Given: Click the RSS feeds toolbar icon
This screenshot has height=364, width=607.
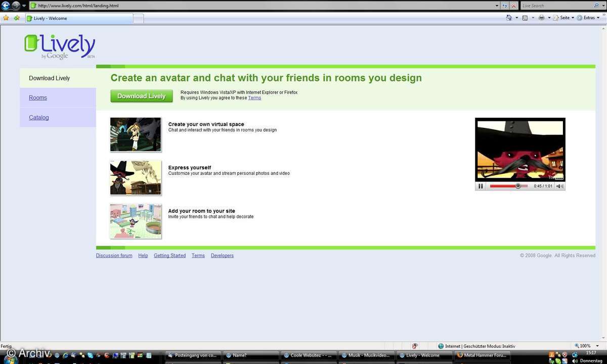Looking at the screenshot, I should click(525, 18).
